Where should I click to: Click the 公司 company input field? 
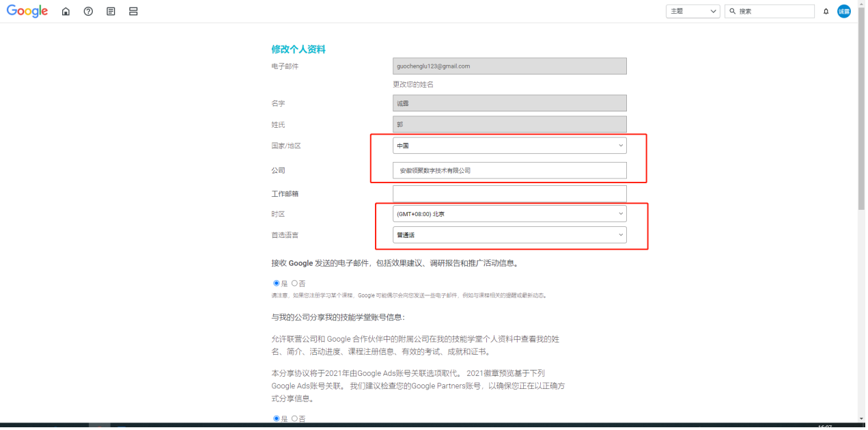tap(509, 170)
